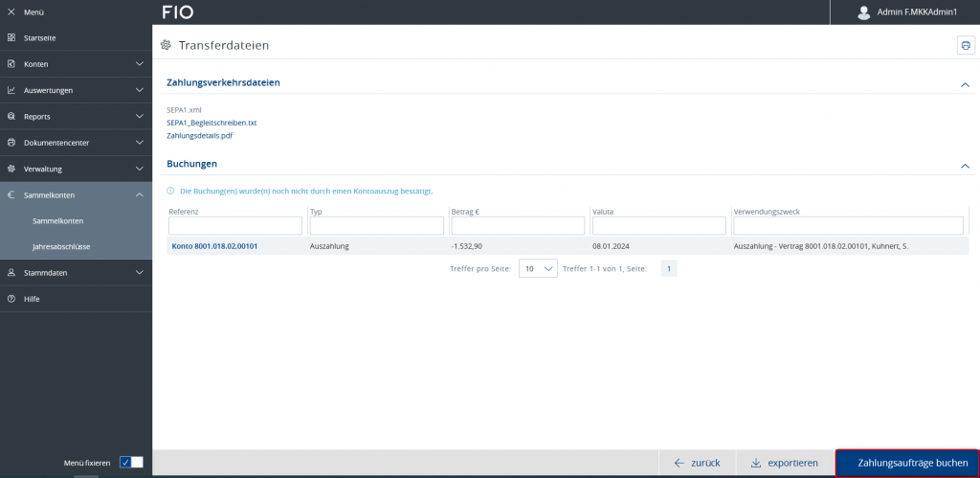Viewport: 980px width, 478px height.
Task: Click the exportieren button
Action: pyautogui.click(x=784, y=463)
